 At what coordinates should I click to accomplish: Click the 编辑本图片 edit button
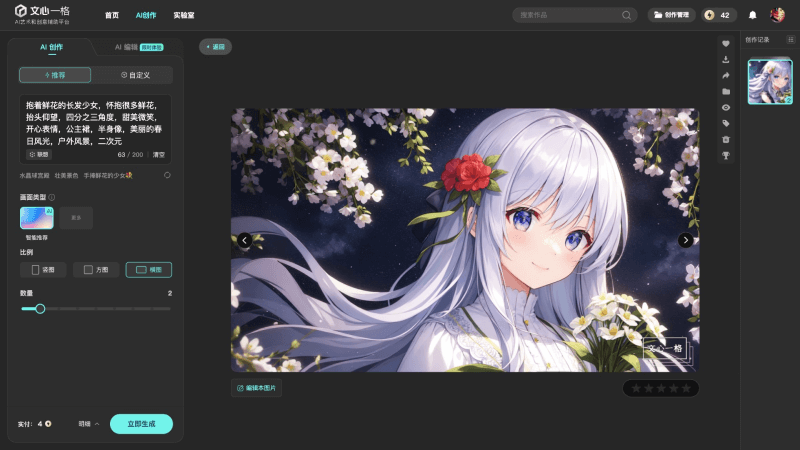pos(256,387)
